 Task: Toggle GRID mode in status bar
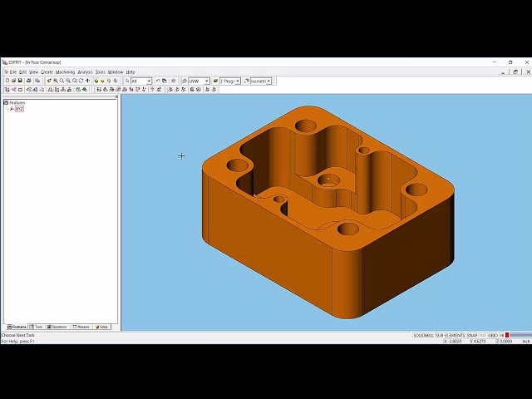493,335
